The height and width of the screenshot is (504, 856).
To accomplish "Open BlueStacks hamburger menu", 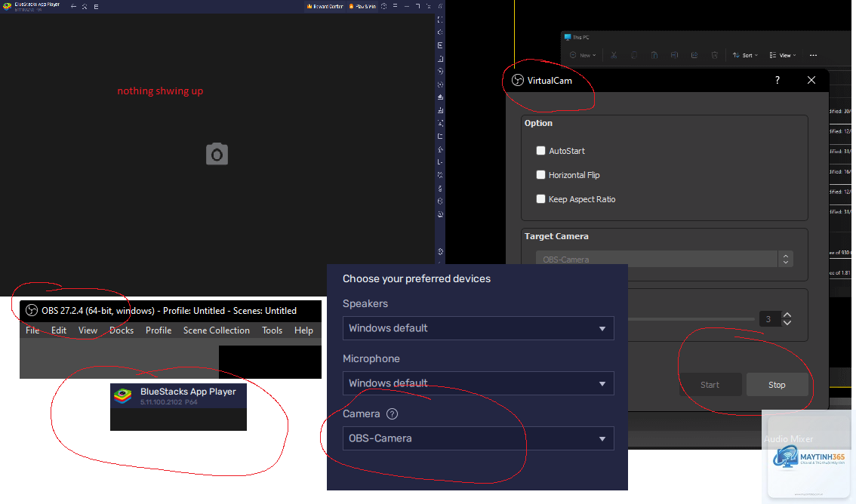I will [396, 7].
